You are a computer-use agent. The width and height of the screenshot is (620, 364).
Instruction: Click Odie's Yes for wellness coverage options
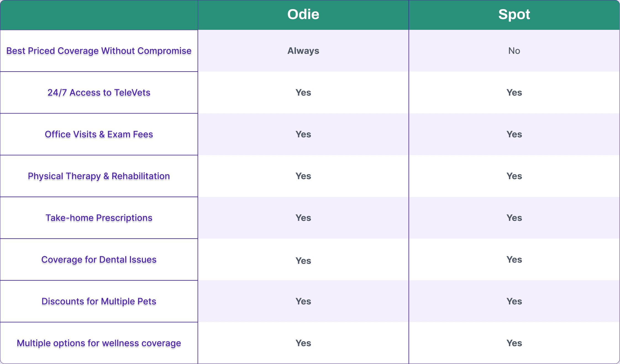pos(303,343)
